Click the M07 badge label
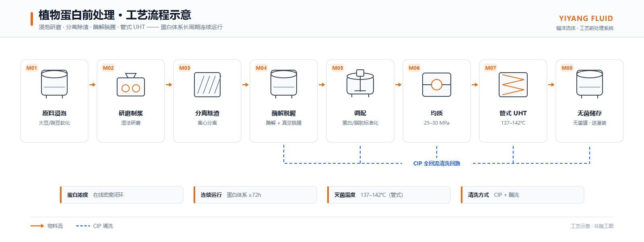The image size is (644, 242). pos(491,68)
